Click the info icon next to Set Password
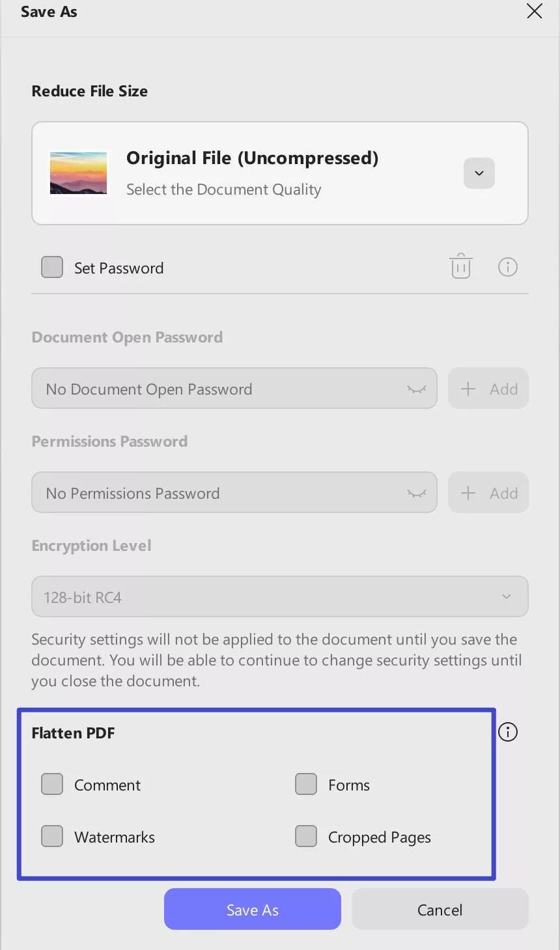The width and height of the screenshot is (560, 950). [507, 267]
